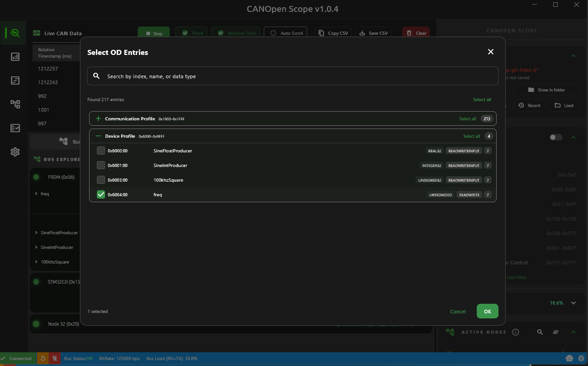Click the bug icon in status bar
This screenshot has height=366, width=588.
[x=581, y=358]
